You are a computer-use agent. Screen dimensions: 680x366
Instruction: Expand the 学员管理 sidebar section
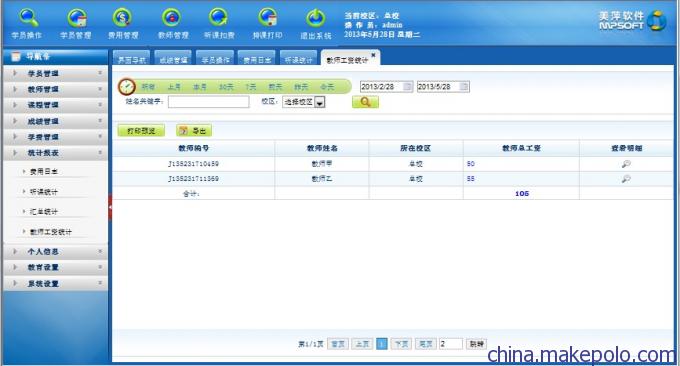[x=56, y=73]
